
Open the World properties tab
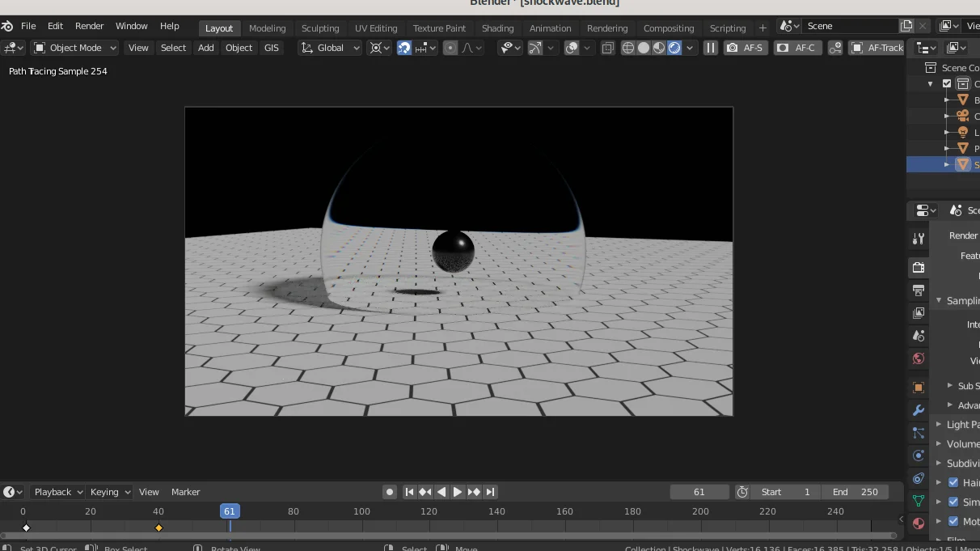click(918, 358)
